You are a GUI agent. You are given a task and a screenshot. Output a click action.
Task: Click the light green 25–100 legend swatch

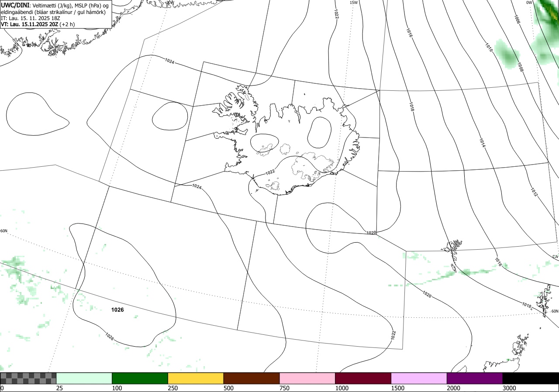click(84, 378)
